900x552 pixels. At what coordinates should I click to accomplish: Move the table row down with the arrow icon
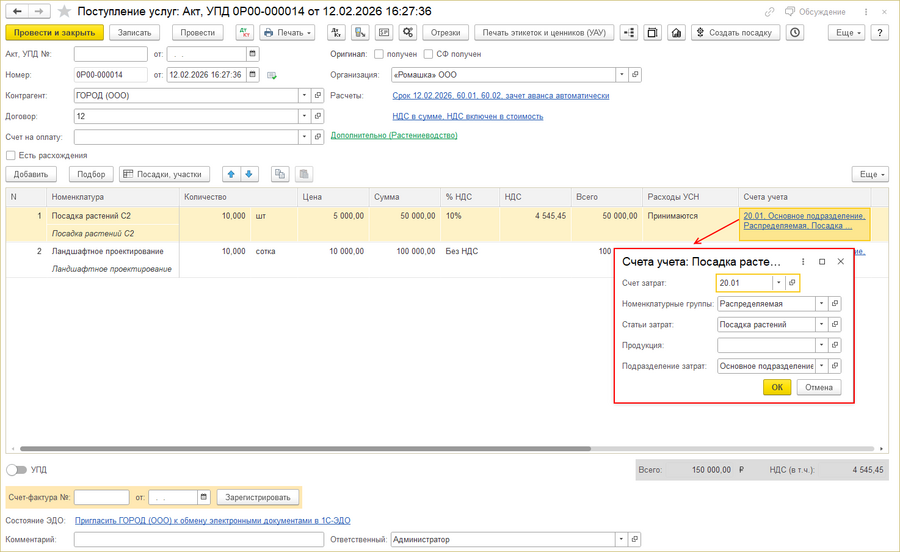click(x=249, y=174)
